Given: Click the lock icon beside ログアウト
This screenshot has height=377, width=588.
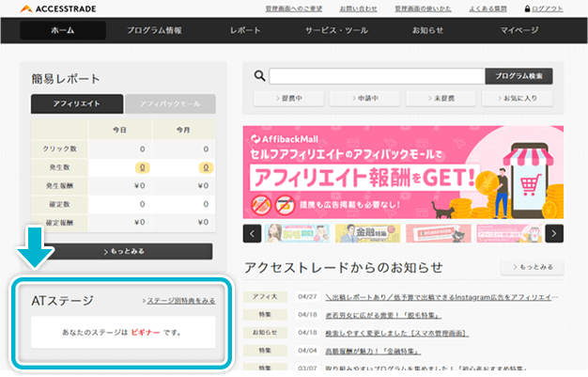Looking at the screenshot, I should click(x=527, y=8).
